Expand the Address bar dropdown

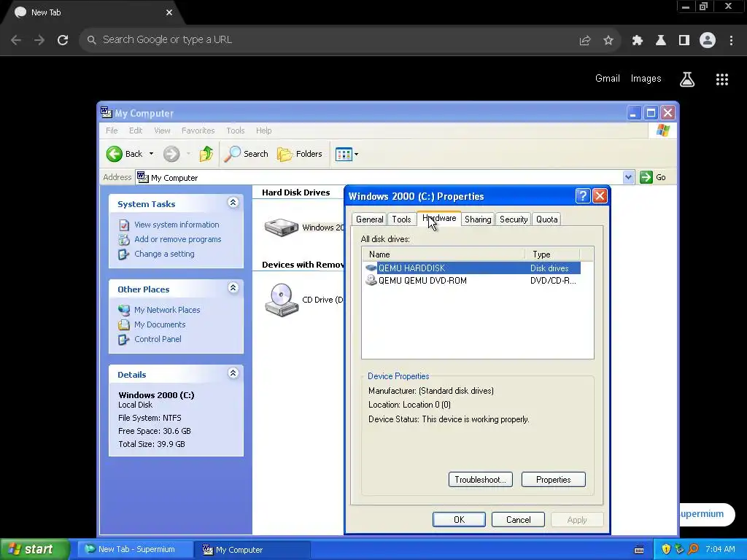[x=628, y=177]
